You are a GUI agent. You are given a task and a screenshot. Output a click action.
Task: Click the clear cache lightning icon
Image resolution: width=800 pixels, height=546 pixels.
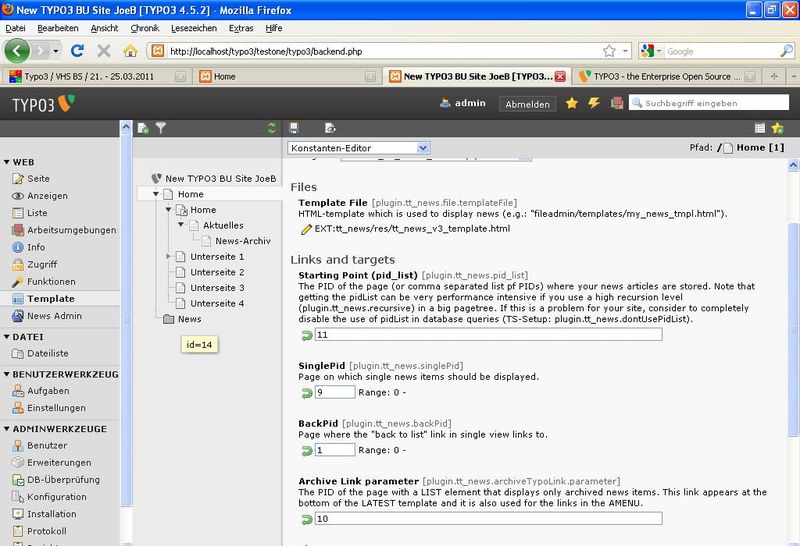594,103
